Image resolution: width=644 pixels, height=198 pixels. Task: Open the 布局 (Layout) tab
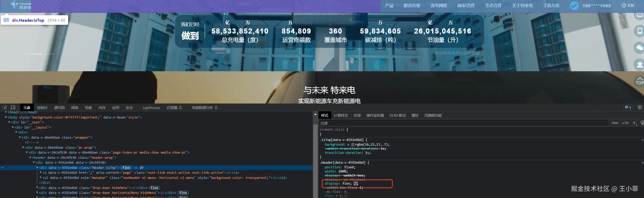[357, 115]
